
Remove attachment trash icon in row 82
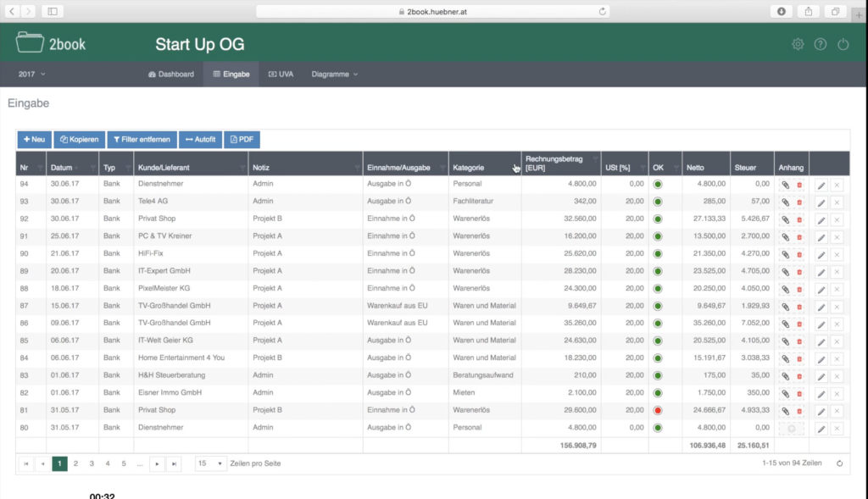coord(799,393)
